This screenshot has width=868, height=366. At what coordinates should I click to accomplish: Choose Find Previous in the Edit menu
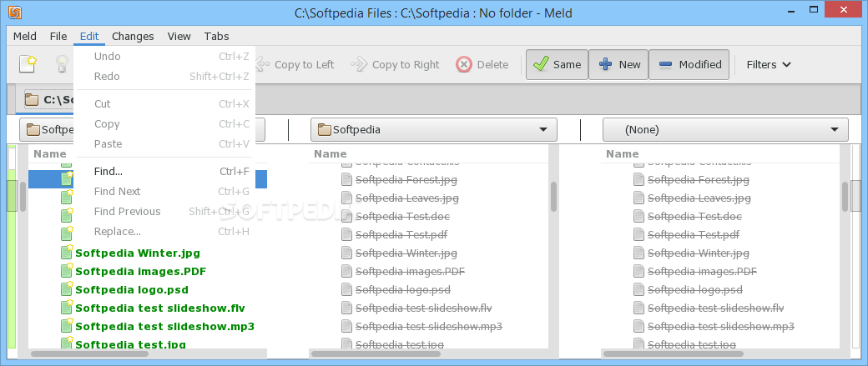tap(164, 211)
